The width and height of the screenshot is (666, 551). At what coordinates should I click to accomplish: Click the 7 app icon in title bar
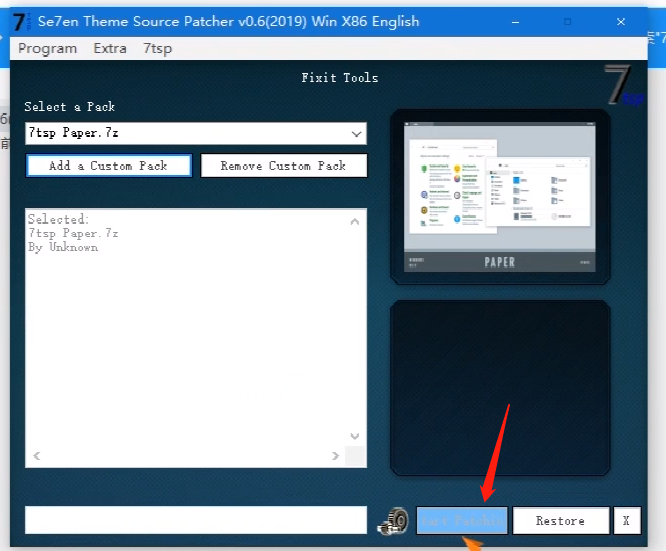pos(20,22)
